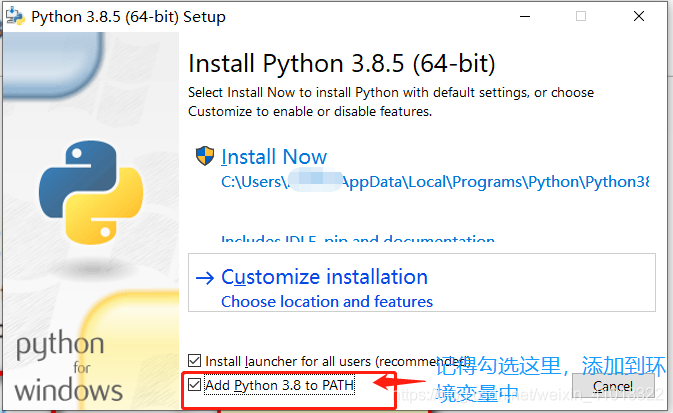This screenshot has height=413, width=673.
Task: Start installation with Install Now
Action: click(x=274, y=157)
